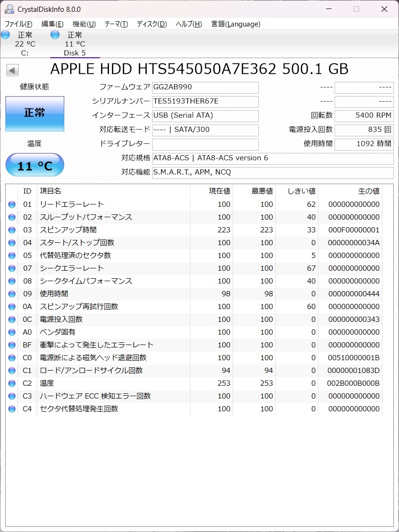Screen dimensions: 399x532
Task: Open the テーマ(T) menu
Action: coord(116,24)
